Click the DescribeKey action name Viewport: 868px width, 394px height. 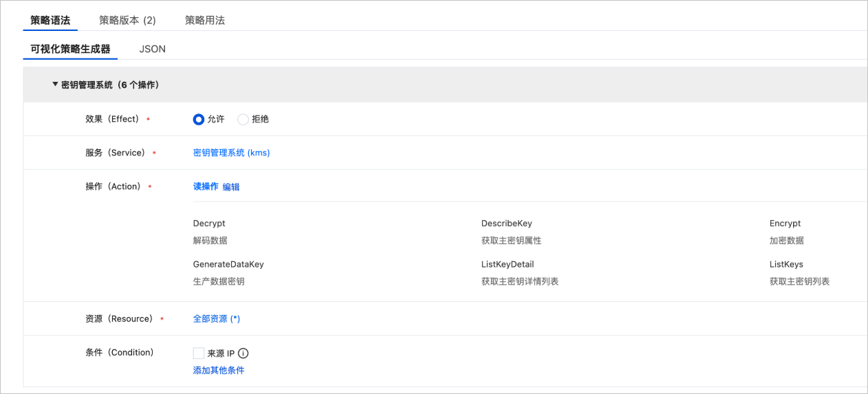click(507, 223)
